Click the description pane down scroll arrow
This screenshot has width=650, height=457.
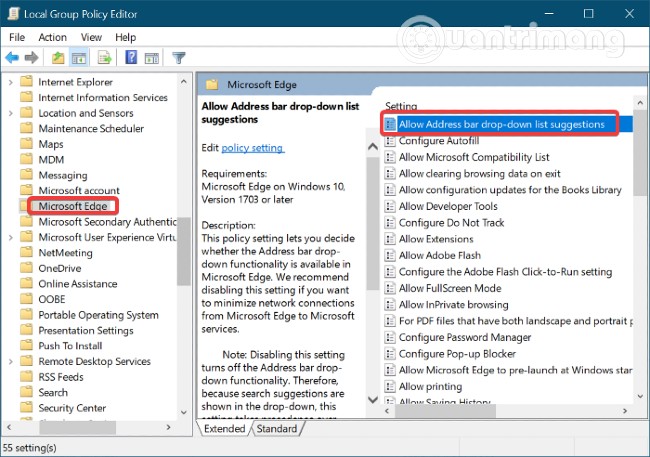[373, 399]
